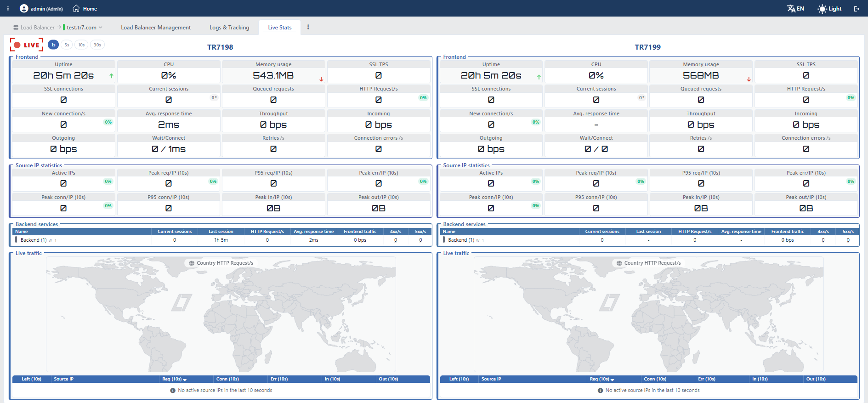This screenshot has width=868, height=403.
Task: Open the three-dot menu left of admin
Action: coord(8,9)
